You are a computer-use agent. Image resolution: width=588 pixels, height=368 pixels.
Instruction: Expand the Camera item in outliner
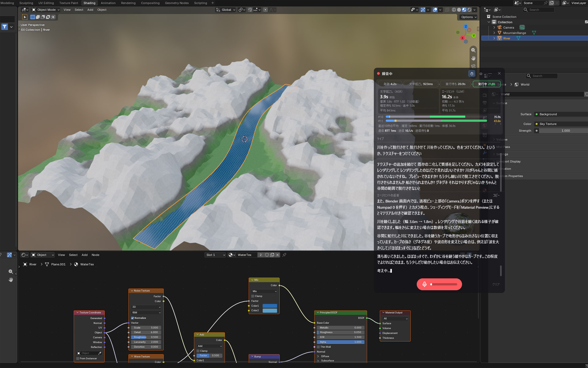click(494, 28)
